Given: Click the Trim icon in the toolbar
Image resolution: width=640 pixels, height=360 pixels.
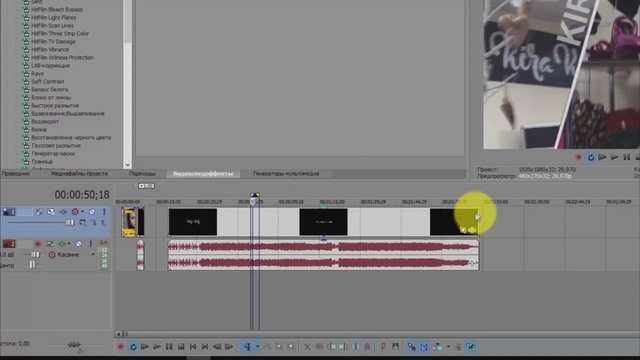Looking at the screenshot, I should pyautogui.click(x=320, y=347).
